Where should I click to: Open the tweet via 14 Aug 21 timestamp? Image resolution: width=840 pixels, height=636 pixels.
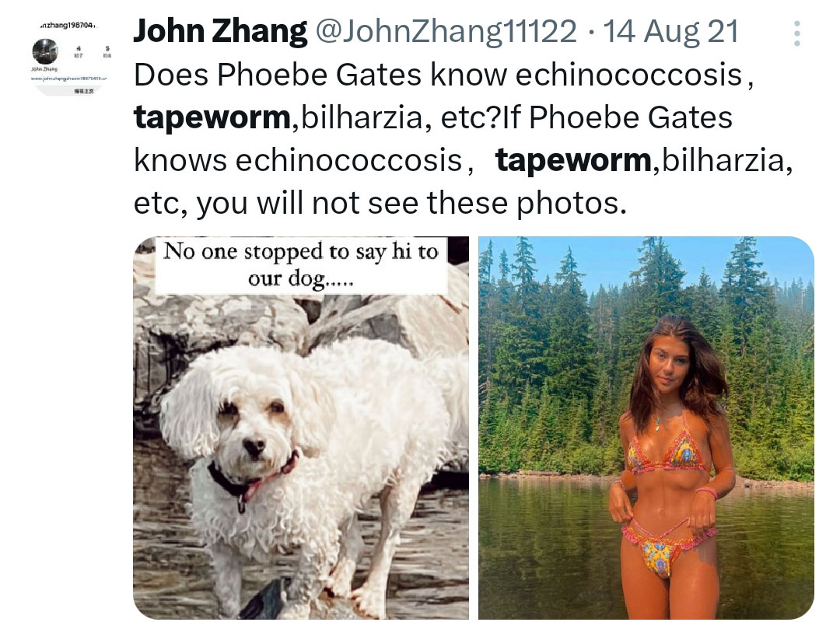click(x=670, y=32)
